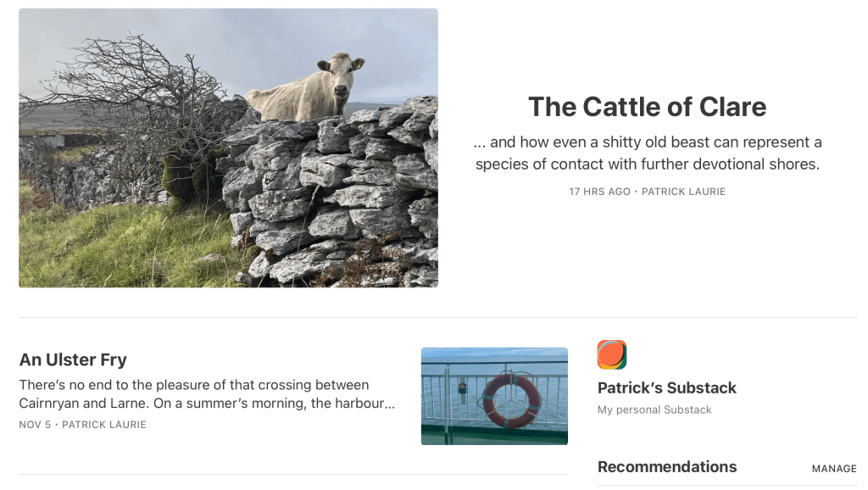The height and width of the screenshot is (490, 868).
Task: Open "The Cattle of Clare" headline
Action: pos(647,107)
